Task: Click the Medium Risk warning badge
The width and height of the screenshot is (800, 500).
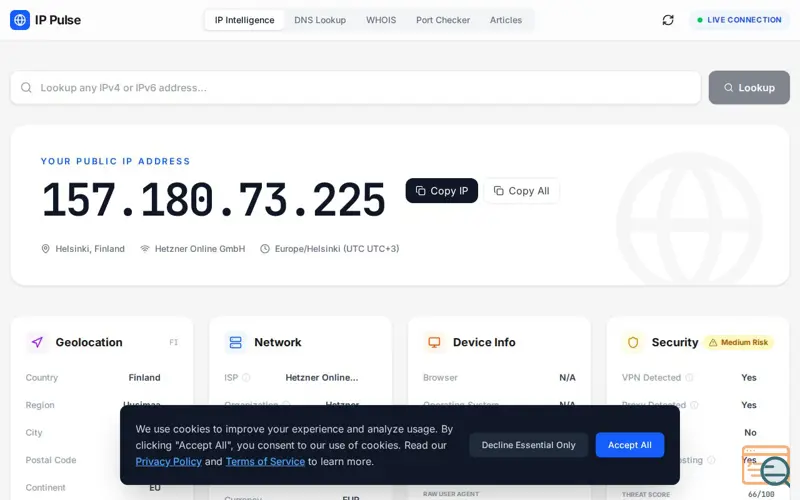Action: [x=739, y=342]
